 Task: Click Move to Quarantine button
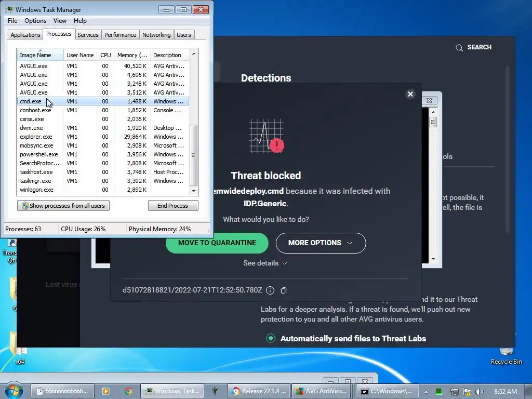pos(217,243)
